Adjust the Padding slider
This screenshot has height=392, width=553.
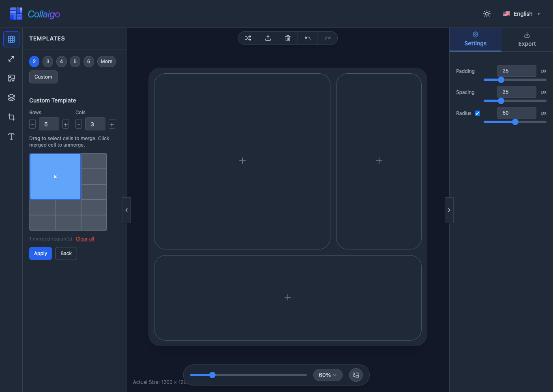pyautogui.click(x=515, y=80)
